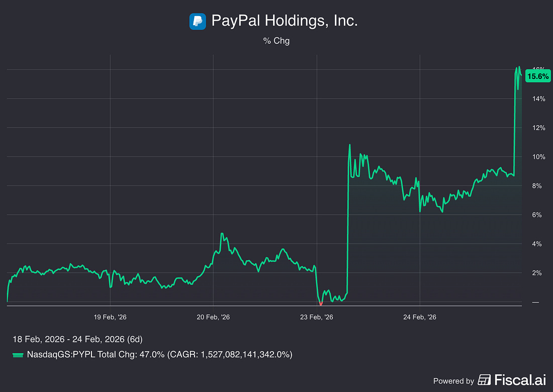Click the 2% y-axis label
This screenshot has width=553, height=392.
click(537, 273)
